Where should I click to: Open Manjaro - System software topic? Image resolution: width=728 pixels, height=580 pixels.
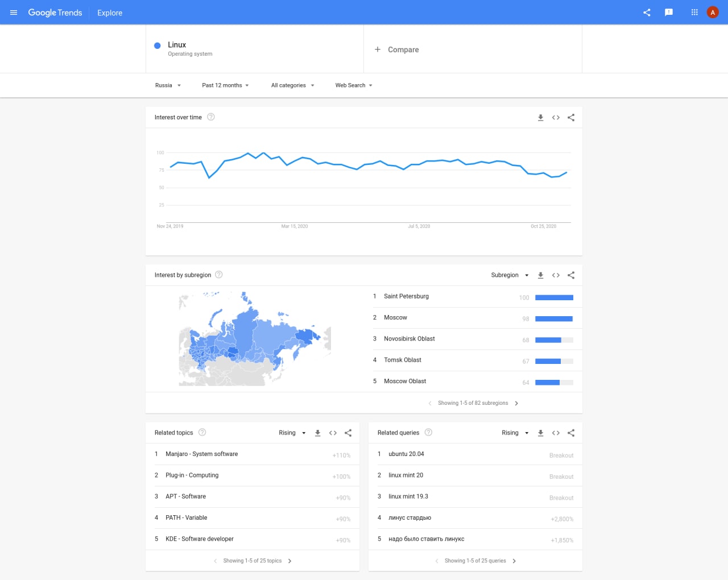coord(253,454)
